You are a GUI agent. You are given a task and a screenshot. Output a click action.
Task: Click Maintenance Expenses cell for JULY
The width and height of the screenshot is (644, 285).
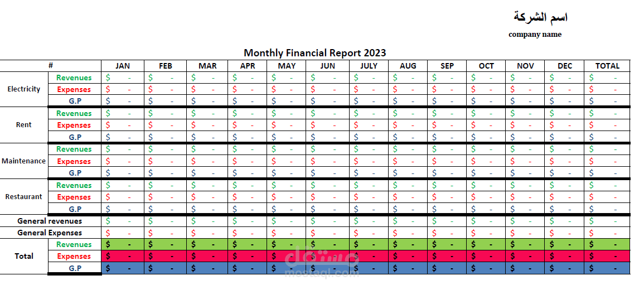(x=369, y=161)
